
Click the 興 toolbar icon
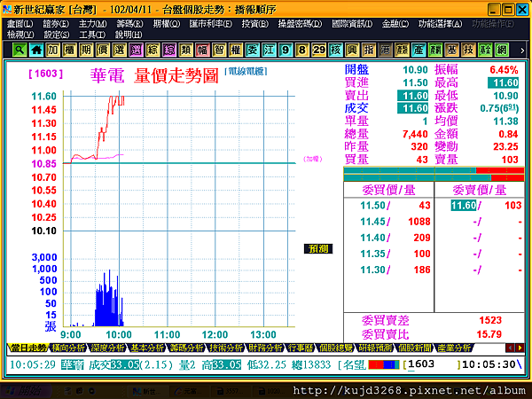click(x=352, y=51)
